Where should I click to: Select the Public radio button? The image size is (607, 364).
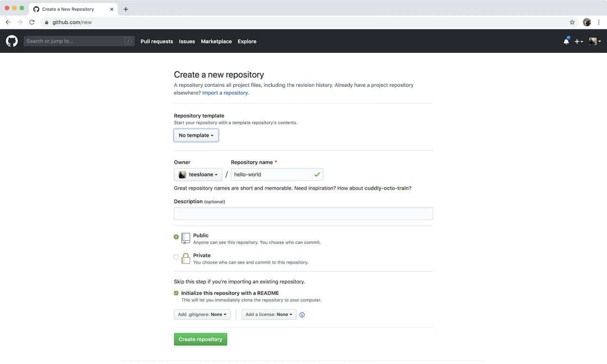[176, 237]
